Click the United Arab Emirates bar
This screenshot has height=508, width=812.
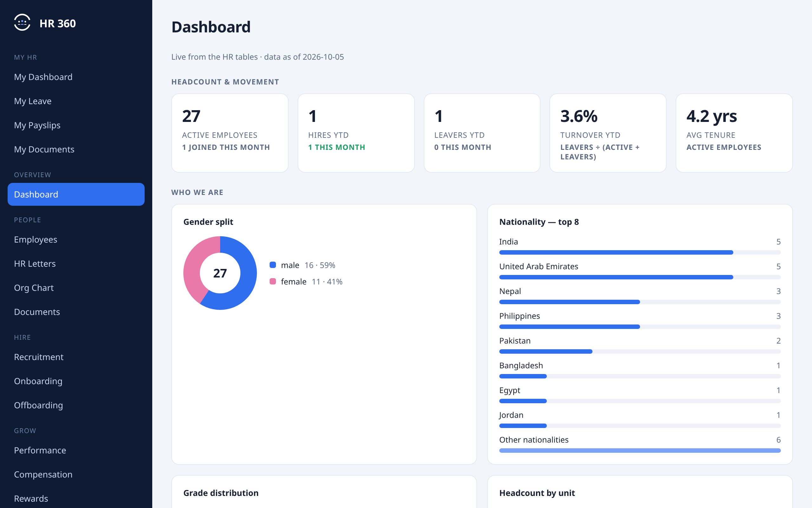(639, 277)
